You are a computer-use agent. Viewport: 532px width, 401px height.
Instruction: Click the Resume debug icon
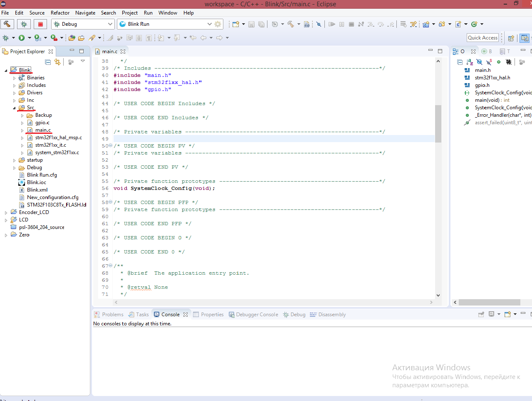tap(332, 24)
